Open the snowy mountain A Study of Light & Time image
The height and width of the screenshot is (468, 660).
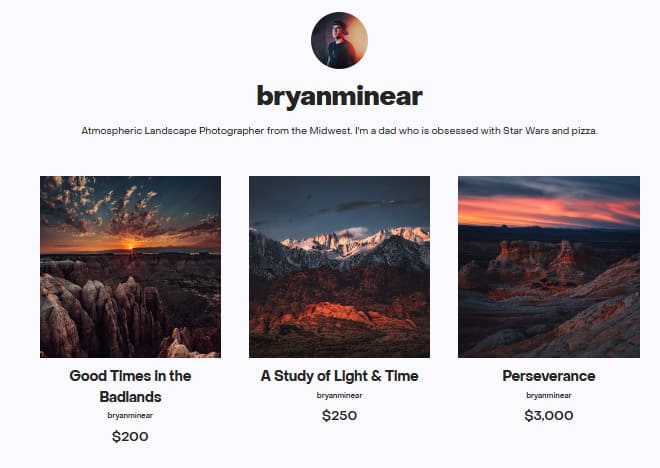(340, 267)
